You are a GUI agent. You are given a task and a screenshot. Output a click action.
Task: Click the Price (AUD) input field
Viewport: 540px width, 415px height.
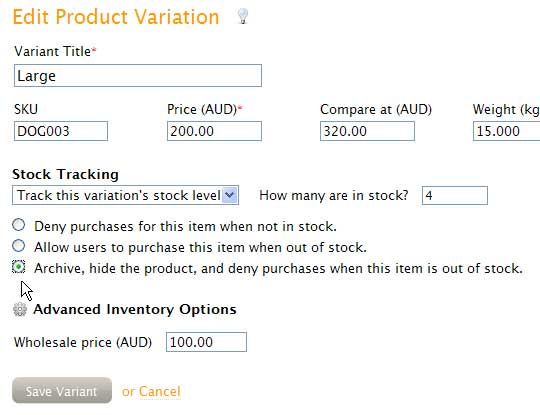(214, 131)
